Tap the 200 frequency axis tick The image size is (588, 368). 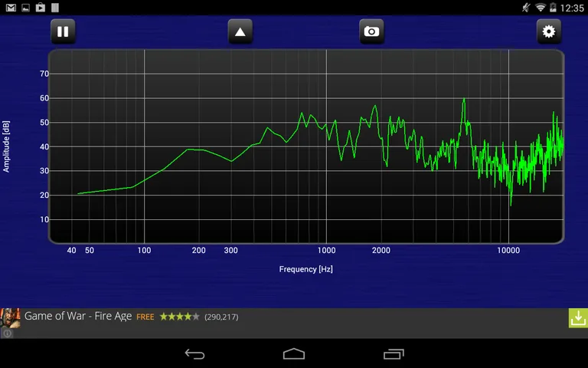coord(199,251)
